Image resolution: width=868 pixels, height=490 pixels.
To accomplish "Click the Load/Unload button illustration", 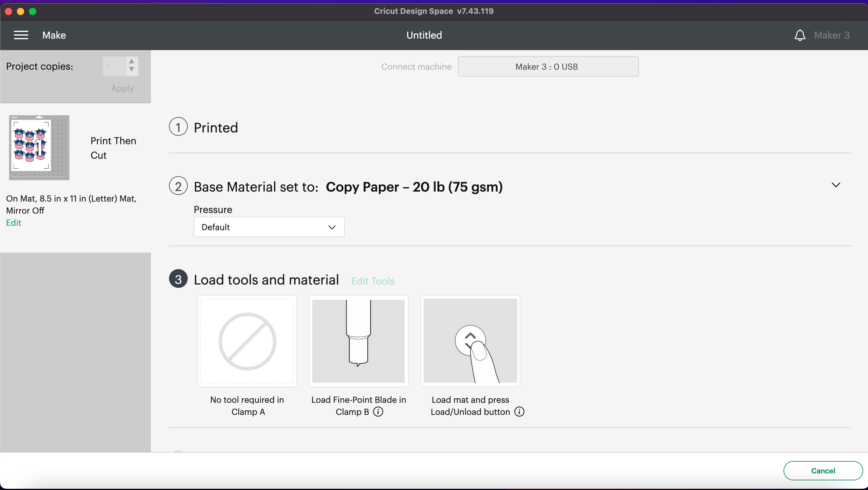I will pos(470,341).
